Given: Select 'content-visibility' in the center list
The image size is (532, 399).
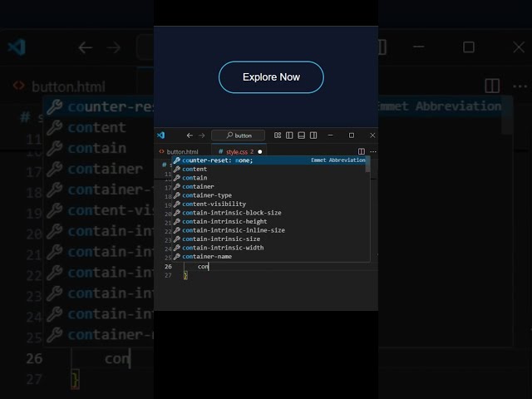Looking at the screenshot, I should pyautogui.click(x=268, y=204).
